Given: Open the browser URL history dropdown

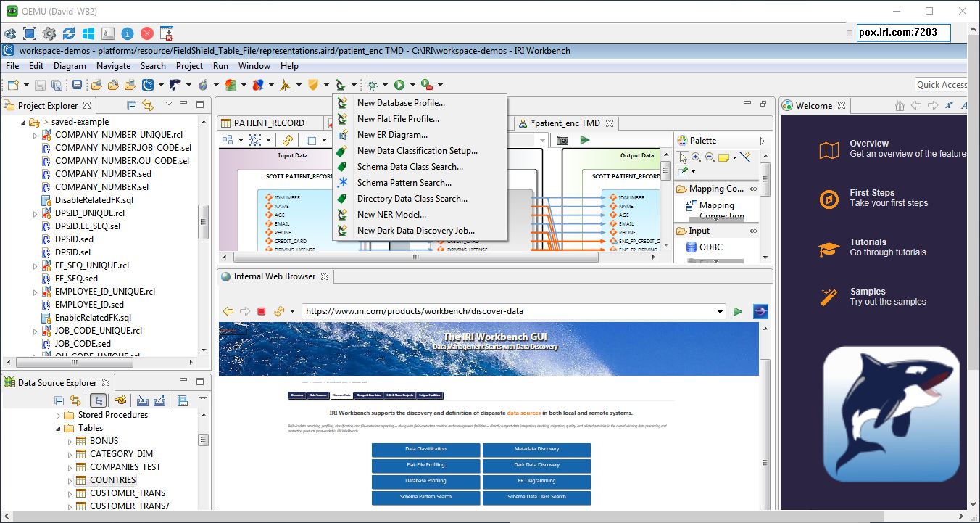Looking at the screenshot, I should 720,312.
